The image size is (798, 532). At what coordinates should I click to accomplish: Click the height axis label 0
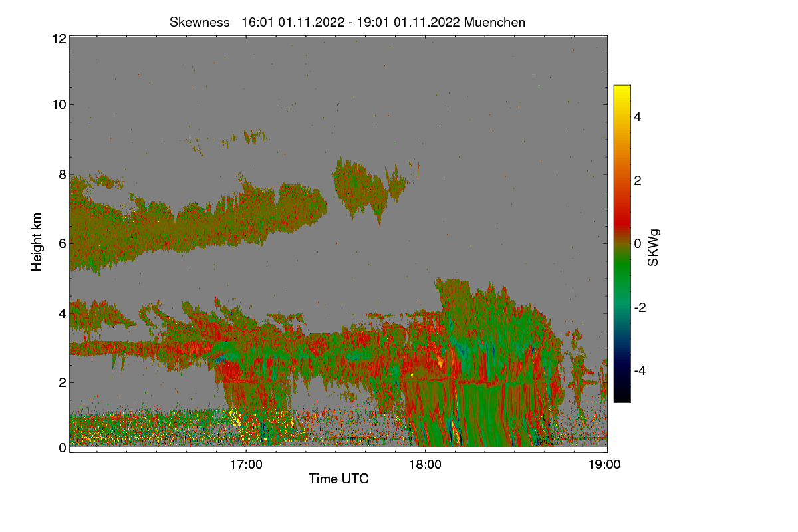63,448
